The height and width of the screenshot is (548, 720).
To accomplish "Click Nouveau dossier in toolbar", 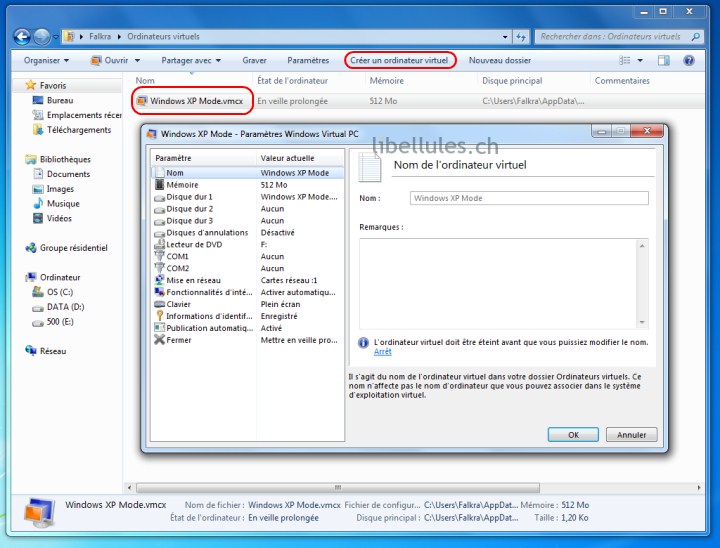I will click(500, 60).
